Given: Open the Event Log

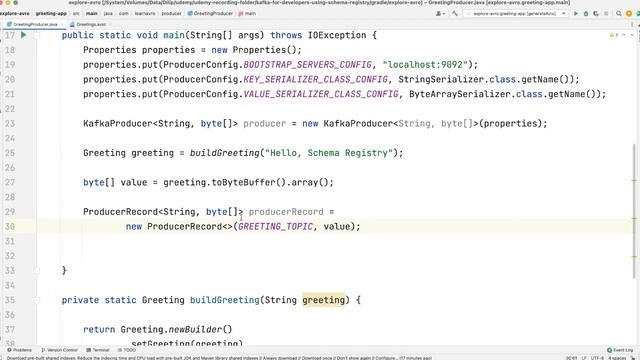Looking at the screenshot, I should [x=620, y=350].
